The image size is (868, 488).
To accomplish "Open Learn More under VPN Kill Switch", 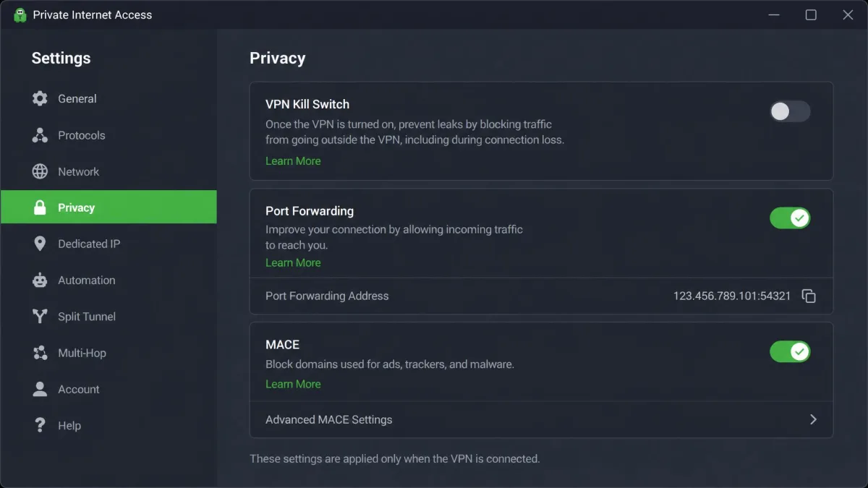I will click(x=293, y=160).
